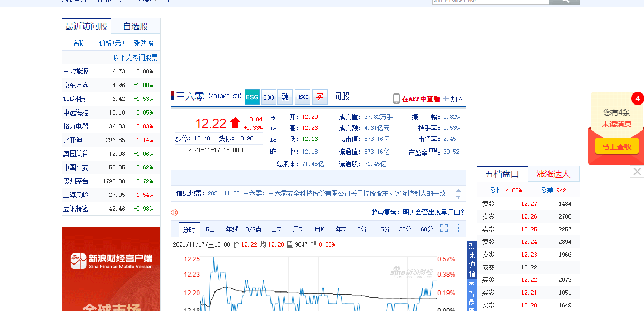Click the mobile phone icon beside 在APP中查看
Image resolution: width=644 pixels, height=311 pixels.
[x=396, y=99]
